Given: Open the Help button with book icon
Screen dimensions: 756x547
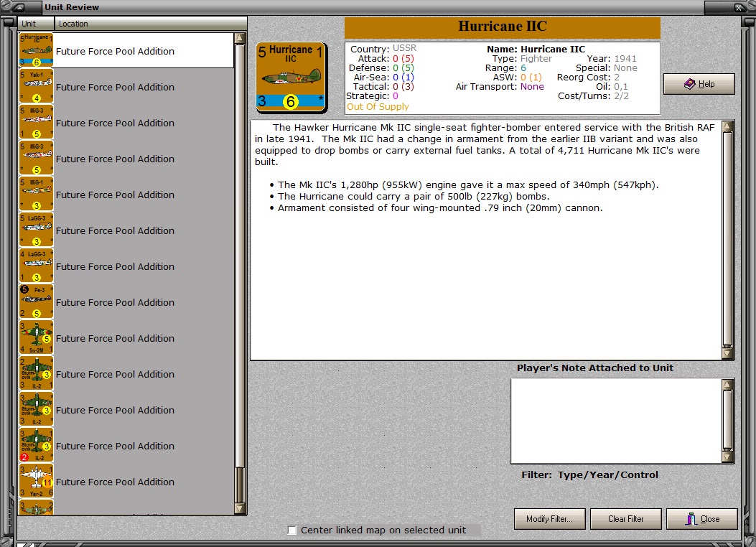Looking at the screenshot, I should 699,84.
